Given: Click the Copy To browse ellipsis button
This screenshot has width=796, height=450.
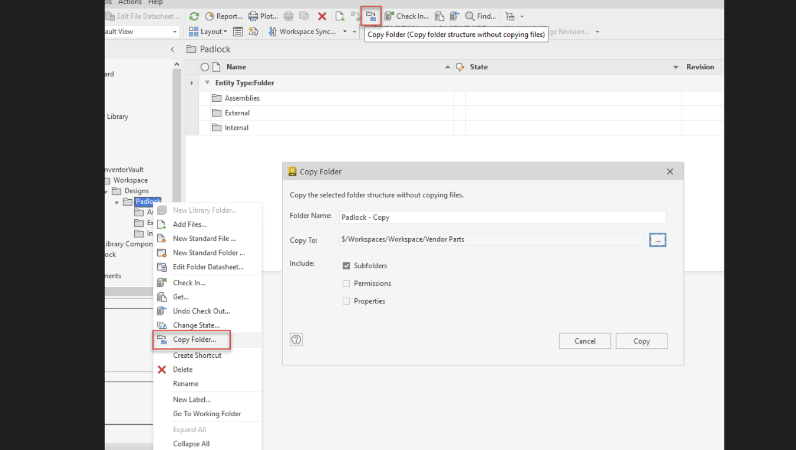Looking at the screenshot, I should pos(657,240).
